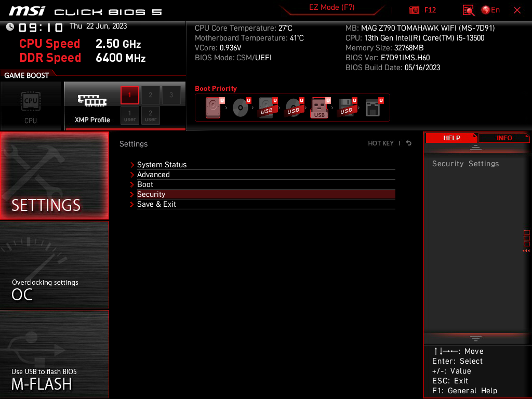Click the Boot Priority heading
532x399 pixels.
(x=216, y=88)
